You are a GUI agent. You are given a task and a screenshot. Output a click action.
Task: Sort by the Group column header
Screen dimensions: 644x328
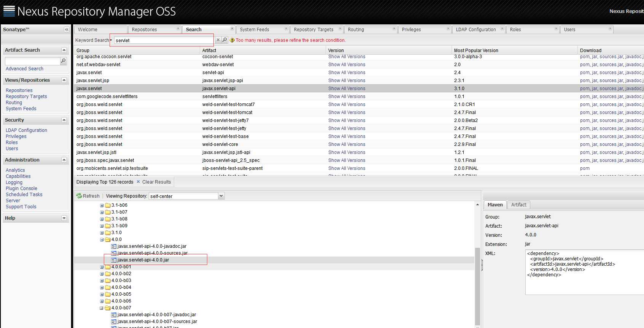pos(137,50)
